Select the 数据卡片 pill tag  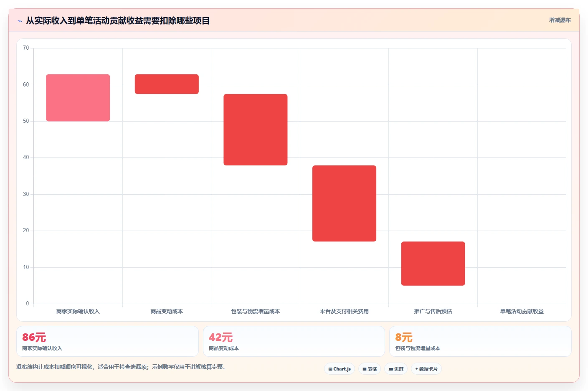(426, 369)
